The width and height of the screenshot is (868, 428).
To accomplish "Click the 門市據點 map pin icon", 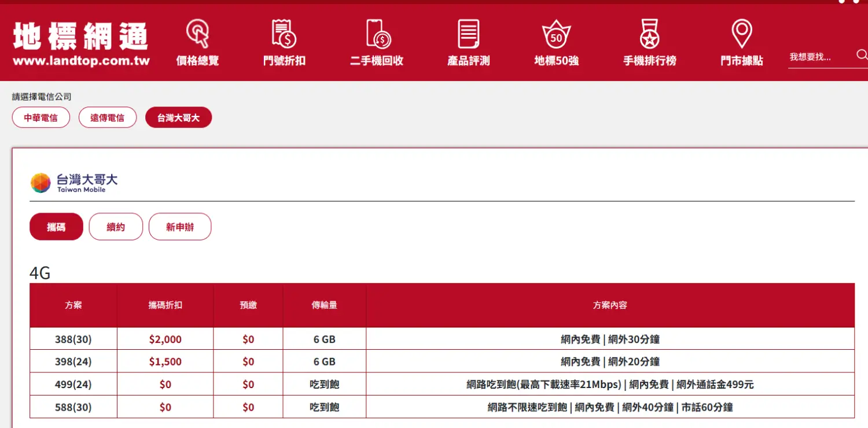I will point(741,33).
